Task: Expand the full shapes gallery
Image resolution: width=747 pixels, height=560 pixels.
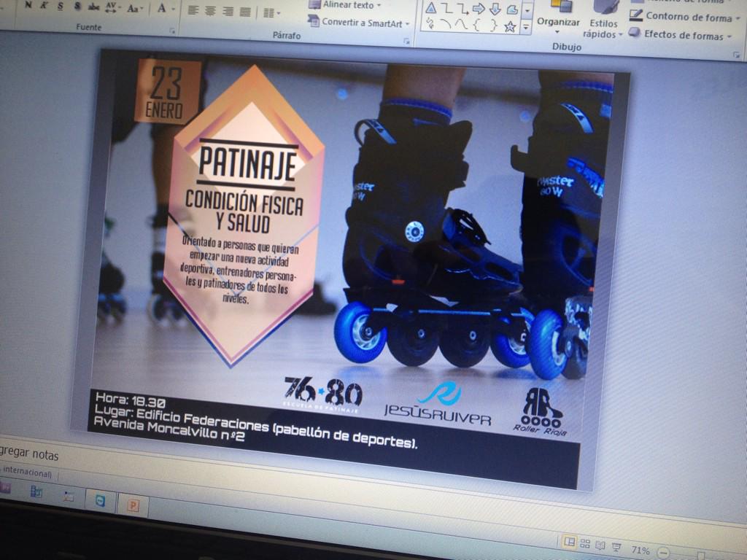Action: [526, 28]
